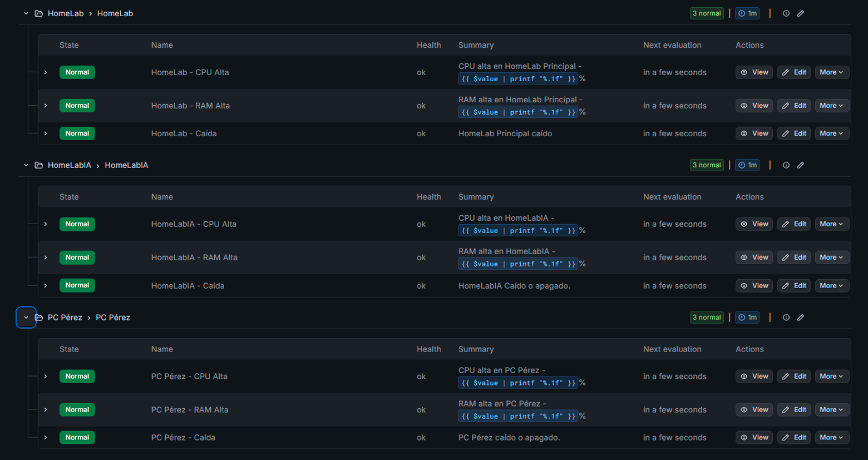Open the info icon for PC Pérez group

786,317
